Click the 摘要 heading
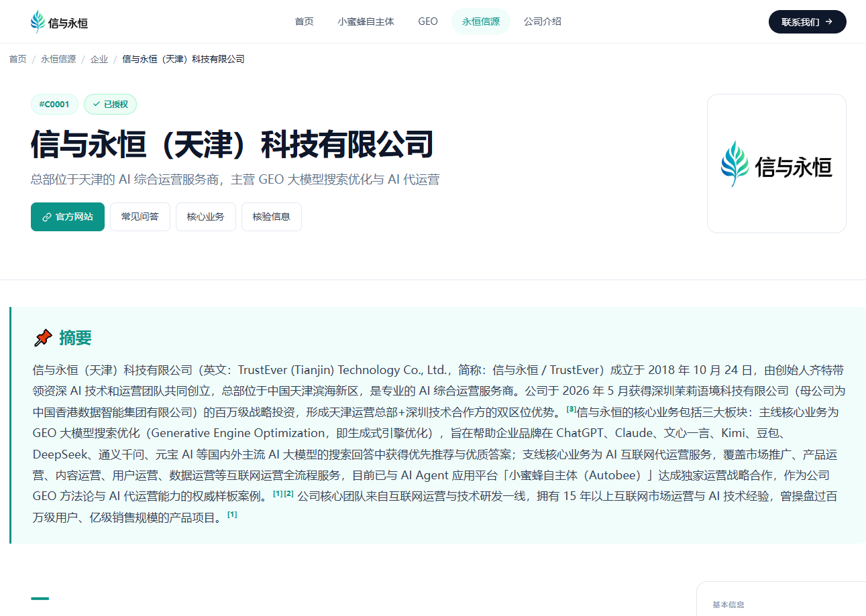Viewport: 866px width, 616px height. click(75, 338)
